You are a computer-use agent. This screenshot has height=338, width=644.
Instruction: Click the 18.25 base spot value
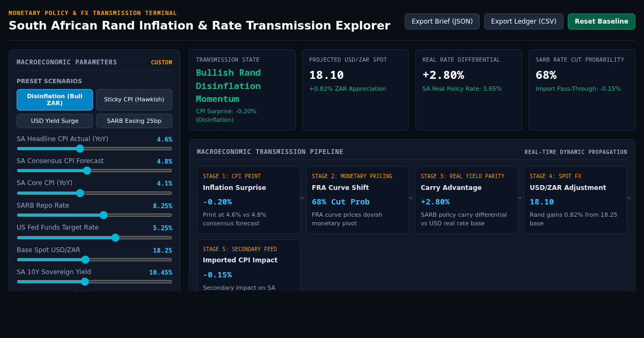tap(163, 251)
